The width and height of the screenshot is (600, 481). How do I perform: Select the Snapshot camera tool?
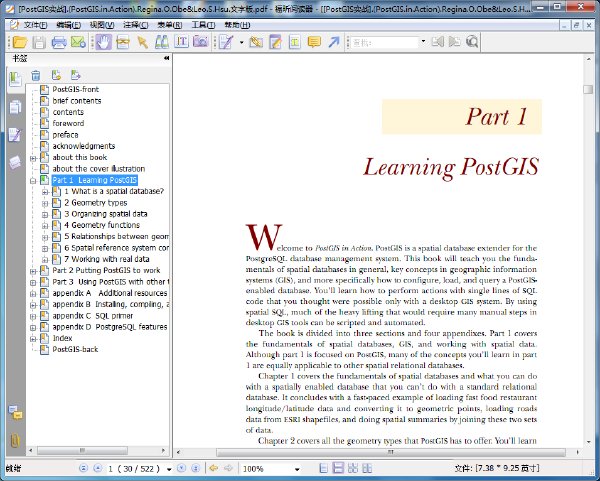[x=201, y=42]
